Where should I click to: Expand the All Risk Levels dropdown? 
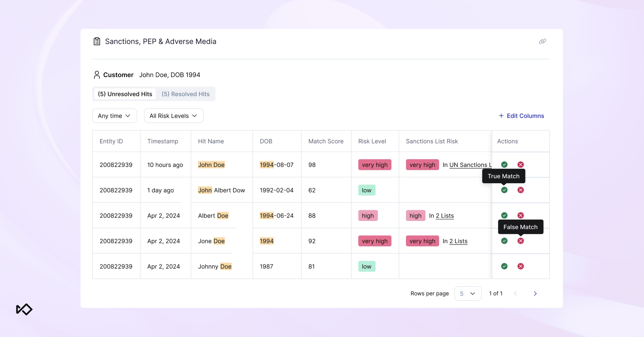coord(174,116)
